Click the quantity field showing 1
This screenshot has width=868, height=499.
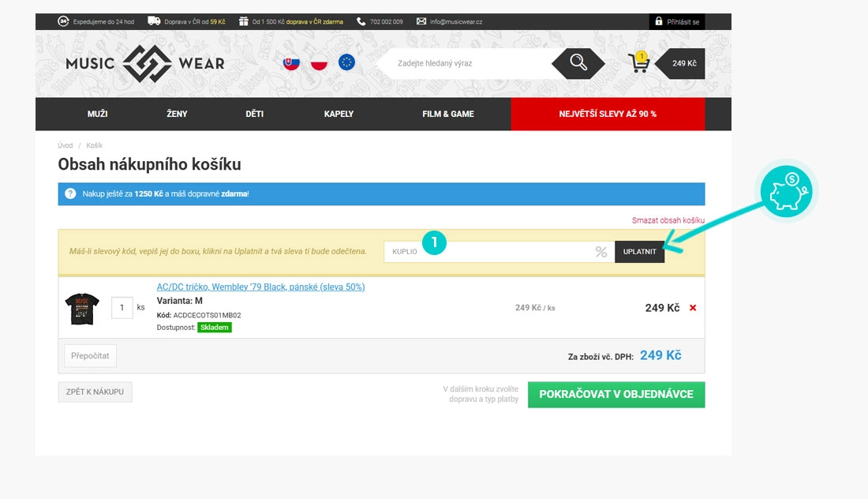tap(122, 308)
